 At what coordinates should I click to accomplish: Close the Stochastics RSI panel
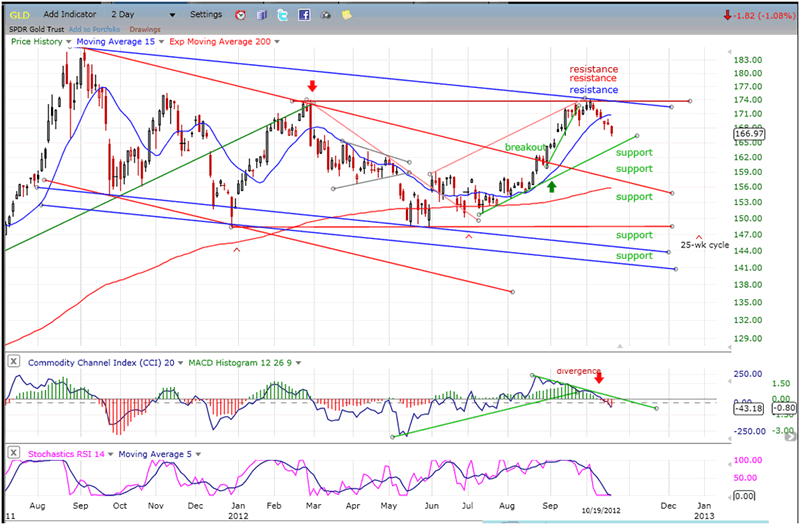13,453
